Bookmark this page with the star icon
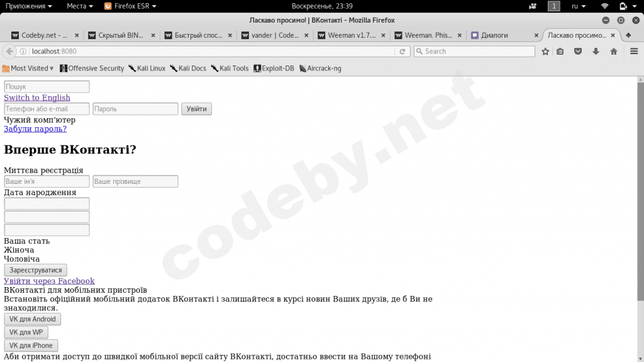The height and width of the screenshot is (362, 644). click(545, 52)
